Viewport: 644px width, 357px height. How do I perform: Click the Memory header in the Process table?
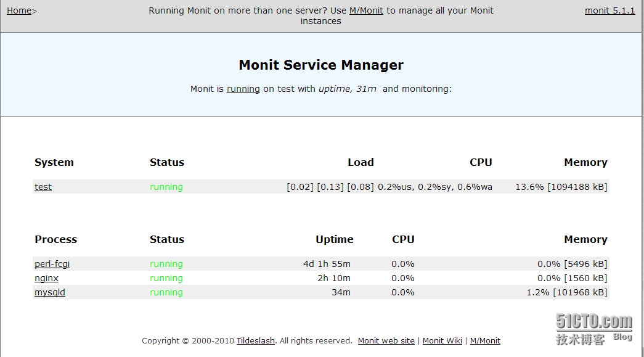(x=585, y=239)
